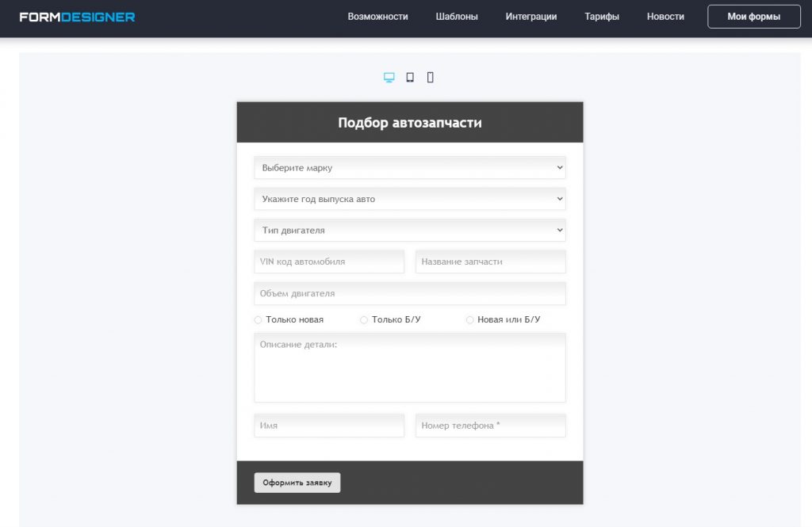Open the "Возможности" menu item
This screenshot has height=527, width=812.
[377, 17]
